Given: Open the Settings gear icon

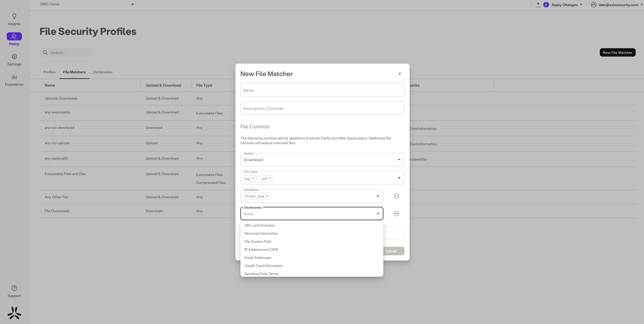Looking at the screenshot, I should [x=14, y=57].
